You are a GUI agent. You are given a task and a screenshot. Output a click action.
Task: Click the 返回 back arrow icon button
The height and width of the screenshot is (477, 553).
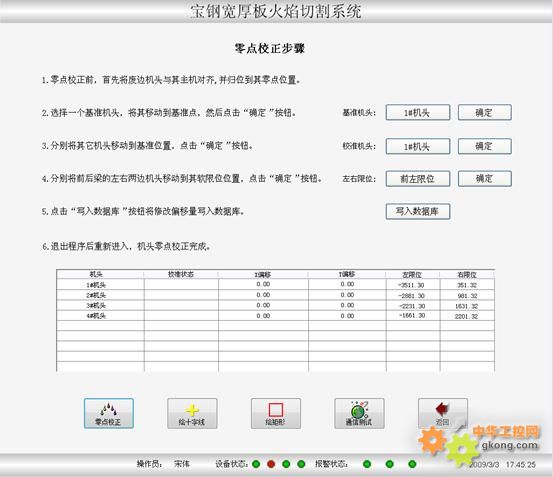tap(443, 413)
